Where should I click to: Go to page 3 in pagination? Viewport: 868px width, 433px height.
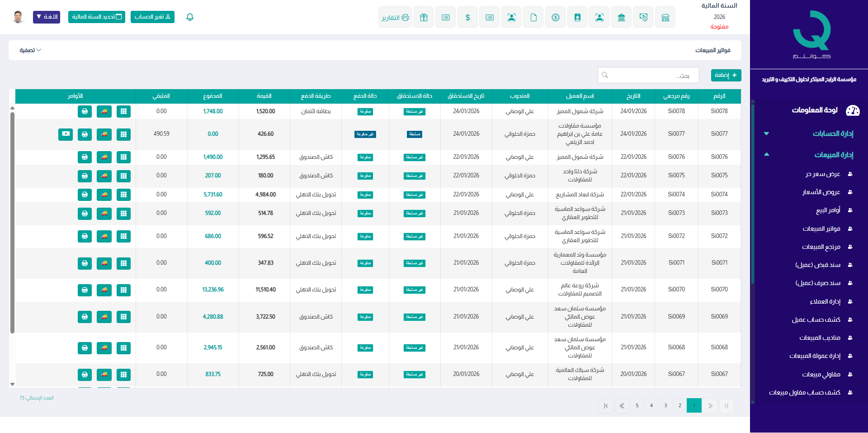pos(665,405)
